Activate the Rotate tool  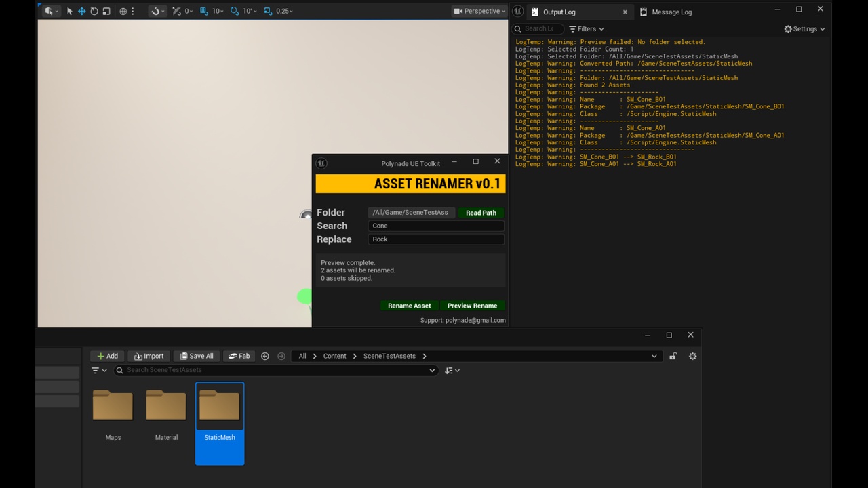click(x=94, y=11)
